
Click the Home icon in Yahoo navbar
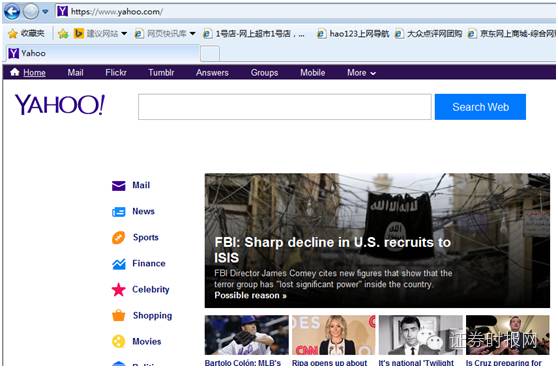point(15,72)
